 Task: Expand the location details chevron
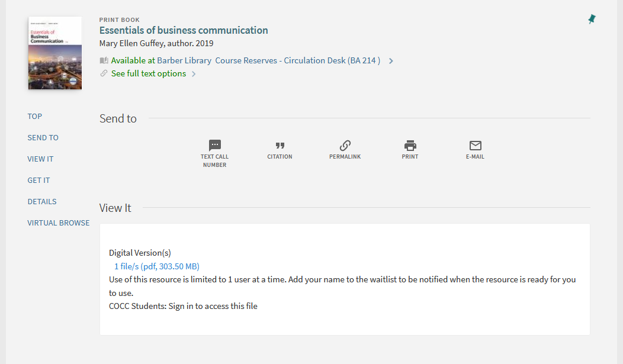click(x=390, y=60)
